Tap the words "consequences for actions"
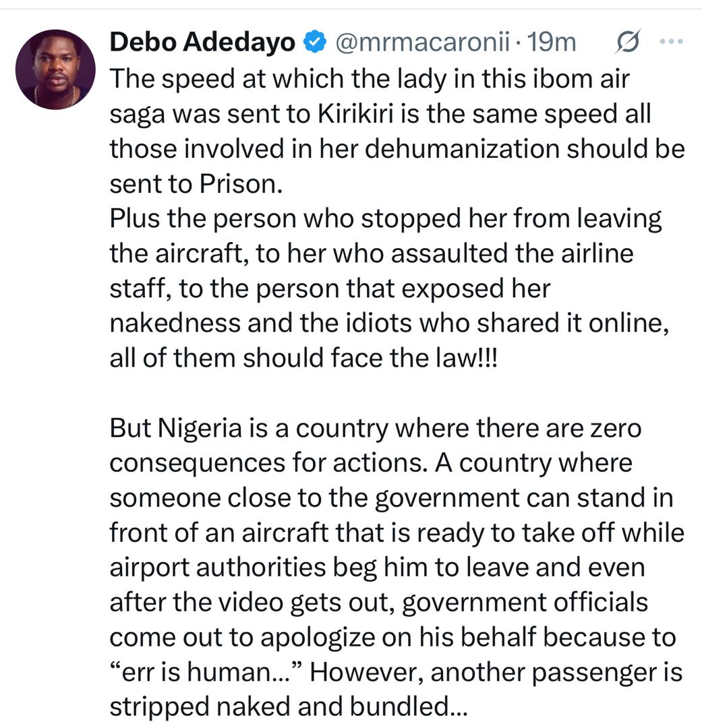This screenshot has height=728, width=702. [x=268, y=464]
